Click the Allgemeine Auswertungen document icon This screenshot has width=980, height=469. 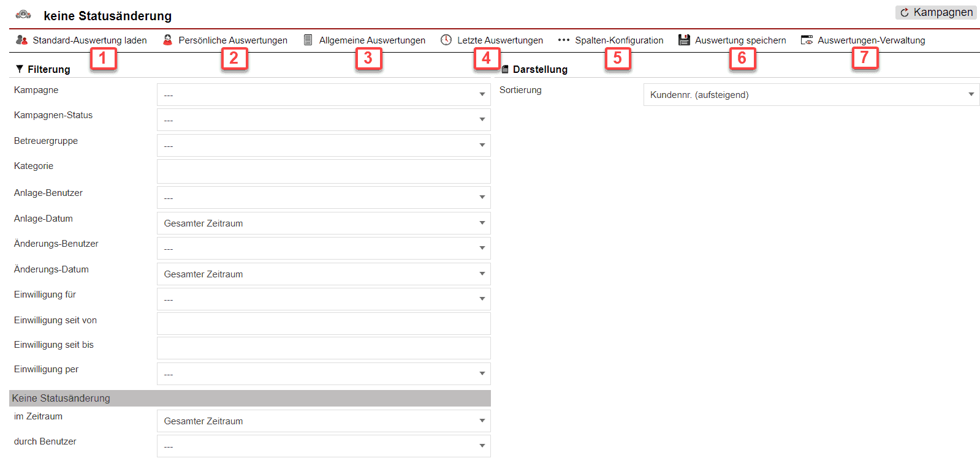(308, 40)
